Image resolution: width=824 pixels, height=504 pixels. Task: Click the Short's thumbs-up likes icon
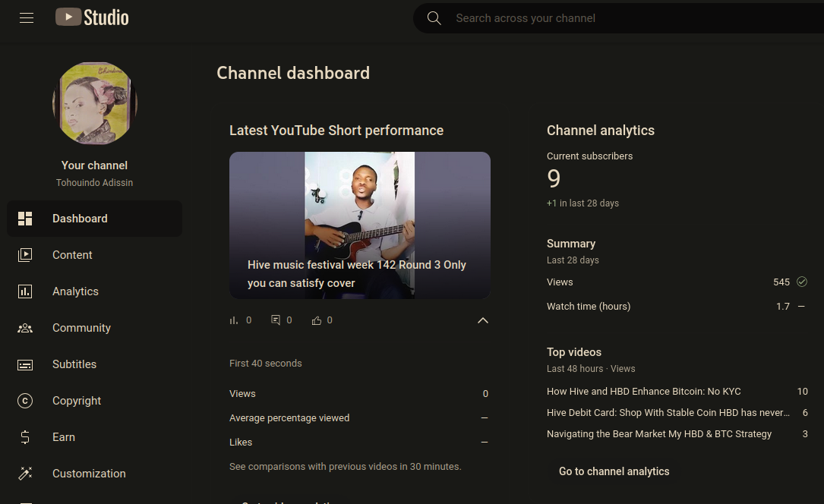317,320
